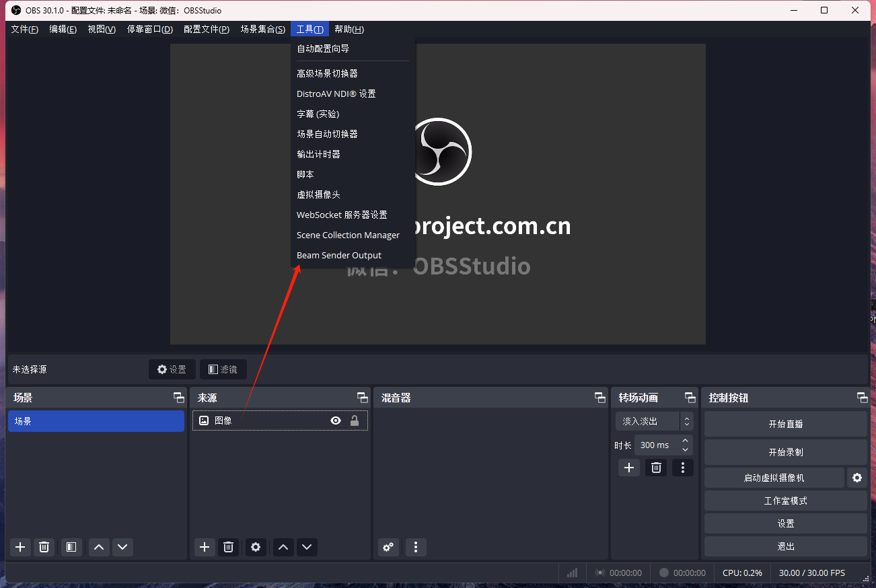
Task: Remove selected source with trash icon
Action: (x=228, y=547)
